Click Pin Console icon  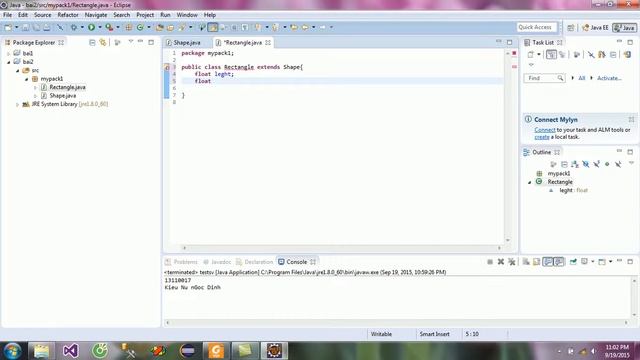click(573, 262)
